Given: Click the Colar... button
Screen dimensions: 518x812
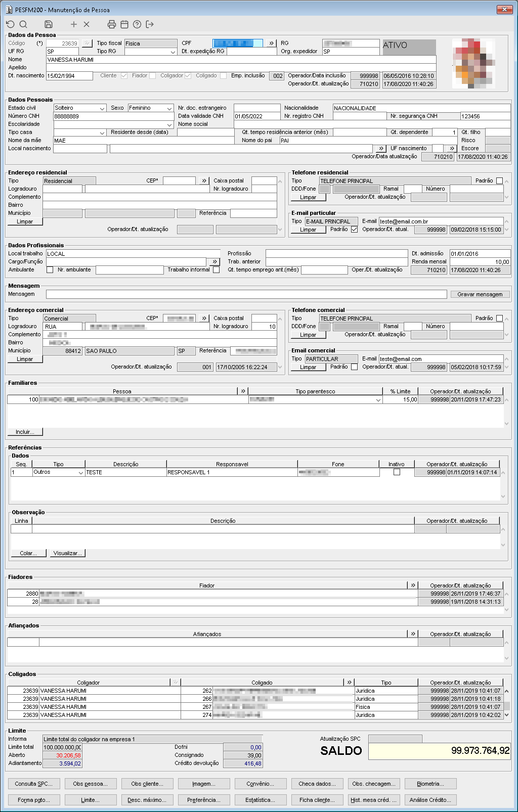Looking at the screenshot, I should pyautogui.click(x=28, y=553).
